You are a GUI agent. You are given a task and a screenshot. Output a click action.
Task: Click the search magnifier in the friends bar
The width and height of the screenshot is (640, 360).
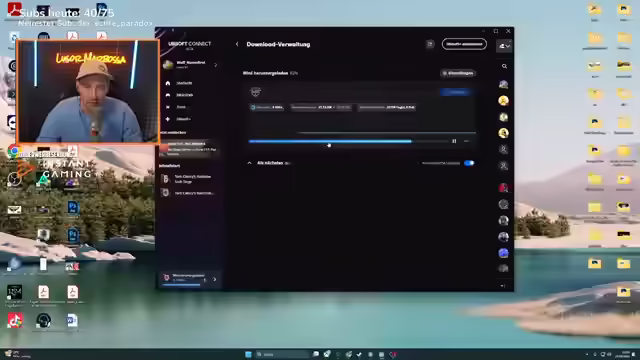tap(504, 66)
